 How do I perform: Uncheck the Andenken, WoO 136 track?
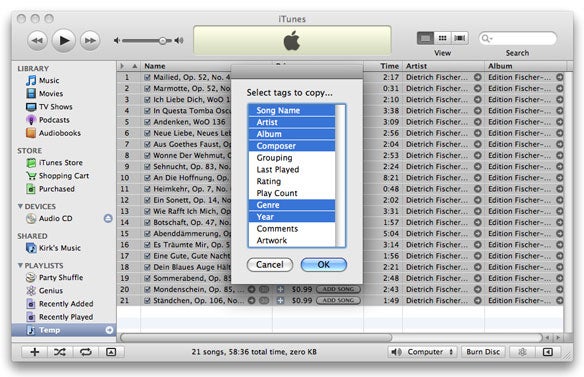[x=147, y=122]
